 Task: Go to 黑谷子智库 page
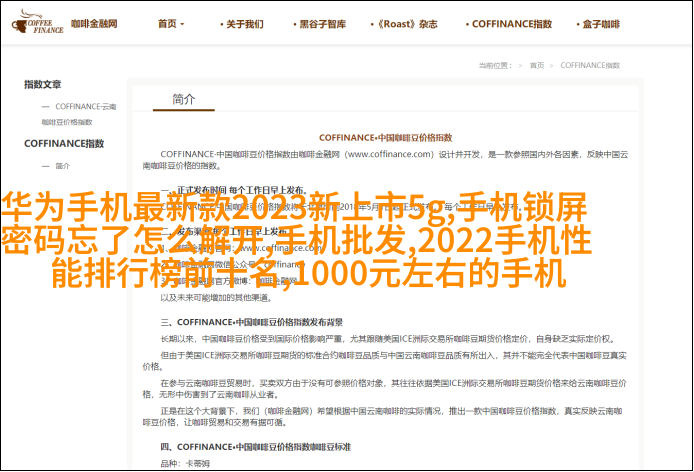click(319, 24)
